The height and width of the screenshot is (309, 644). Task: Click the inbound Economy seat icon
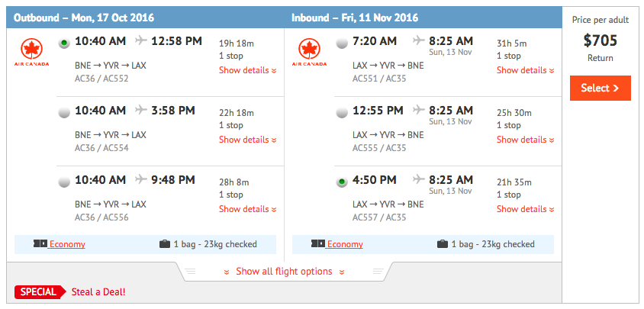(318, 244)
